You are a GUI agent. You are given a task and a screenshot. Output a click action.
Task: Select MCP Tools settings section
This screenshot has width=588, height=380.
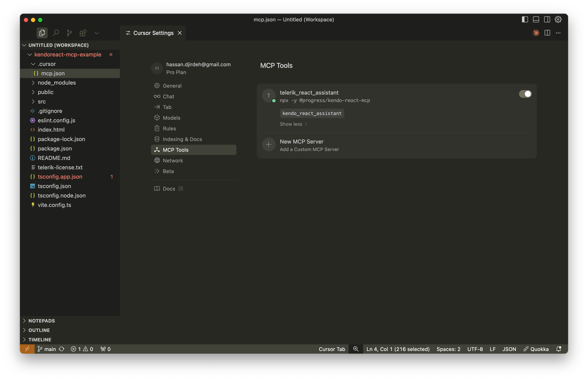[194, 150]
